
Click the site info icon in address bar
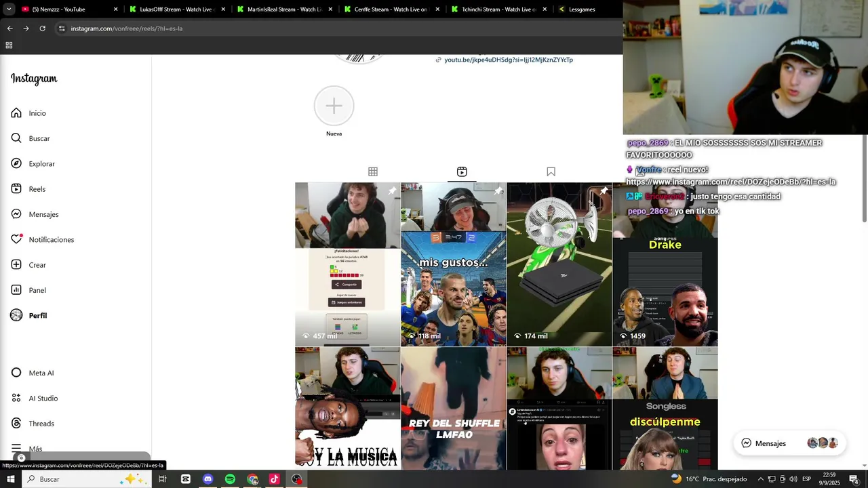click(62, 28)
